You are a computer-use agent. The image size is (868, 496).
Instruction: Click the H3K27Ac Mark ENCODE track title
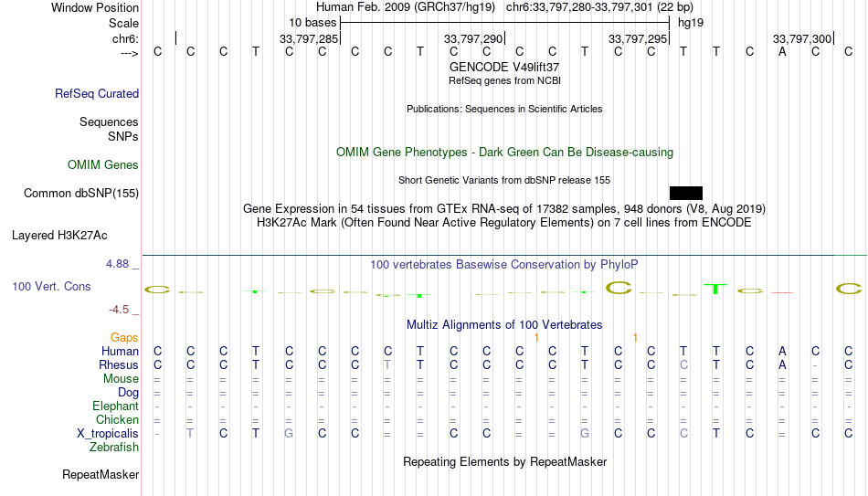504,223
